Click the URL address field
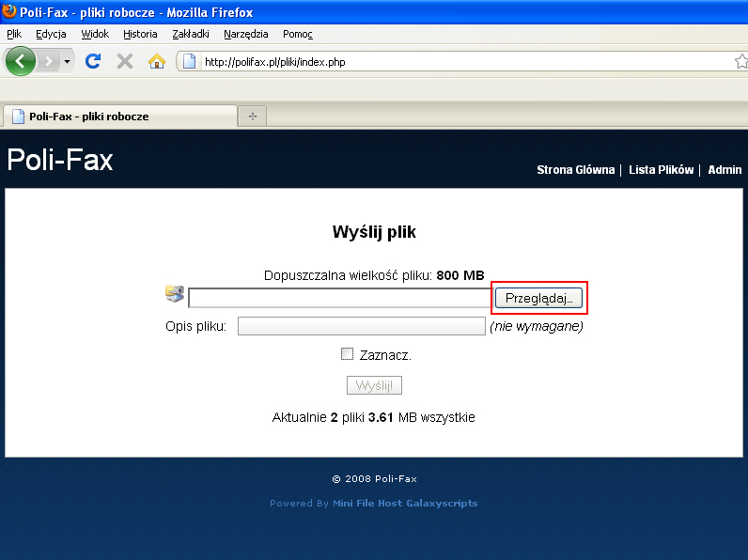Image resolution: width=748 pixels, height=560 pixels. [x=466, y=61]
